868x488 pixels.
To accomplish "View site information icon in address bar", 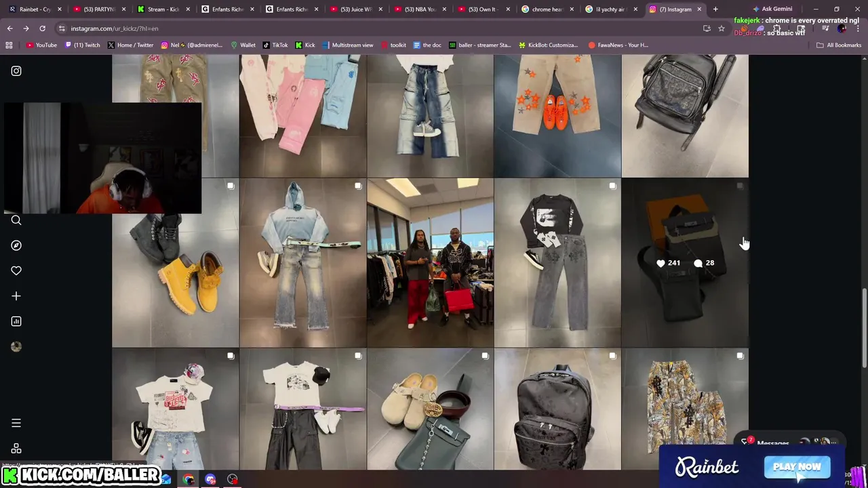I will click(x=62, y=28).
